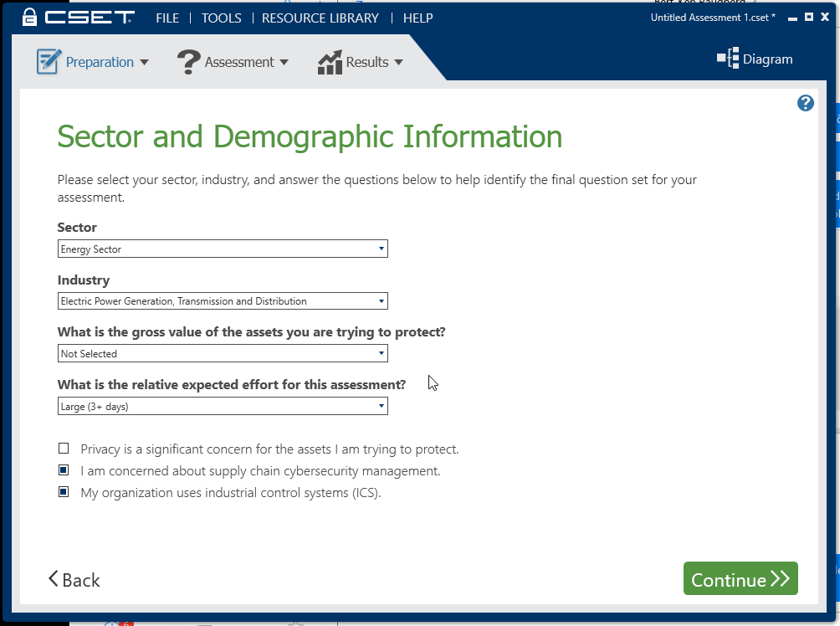840x626 pixels.
Task: Enable the privacy concern checkbox
Action: pos(64,448)
